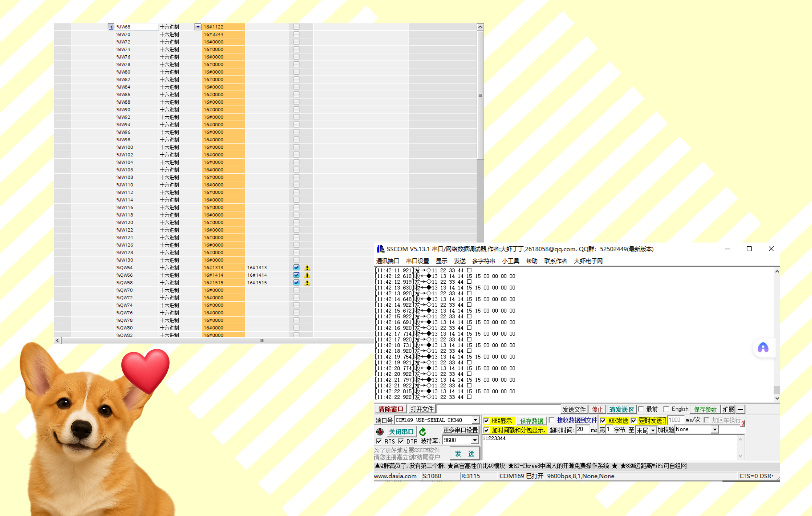Expand the 9600 baud rate dropdown
The image size is (812, 516).
pos(475,440)
